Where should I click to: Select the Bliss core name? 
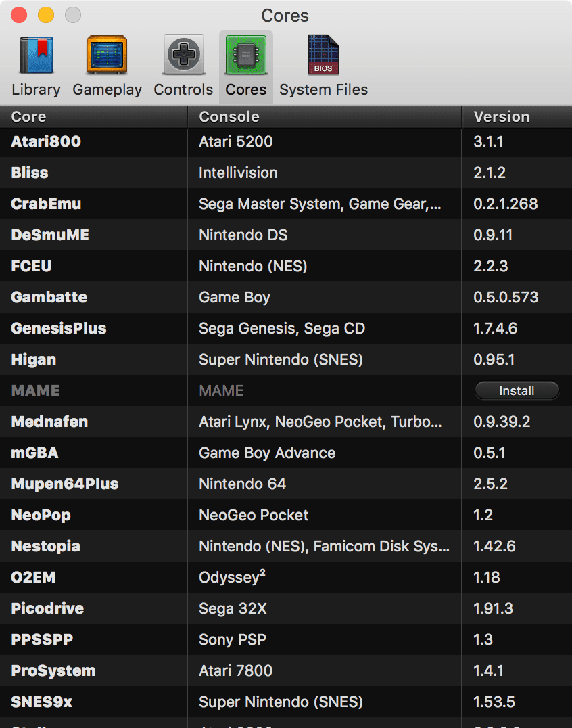30,173
